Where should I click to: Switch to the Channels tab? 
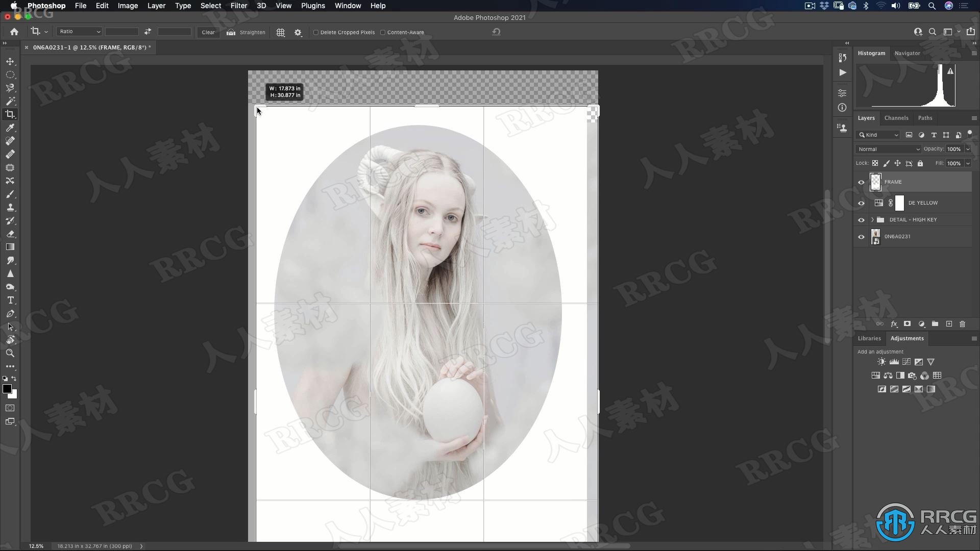coord(896,118)
